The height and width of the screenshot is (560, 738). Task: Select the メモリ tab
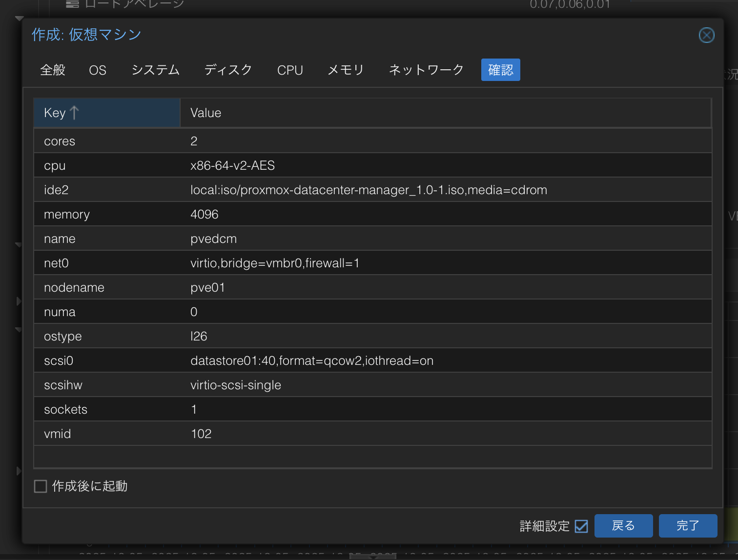click(346, 70)
